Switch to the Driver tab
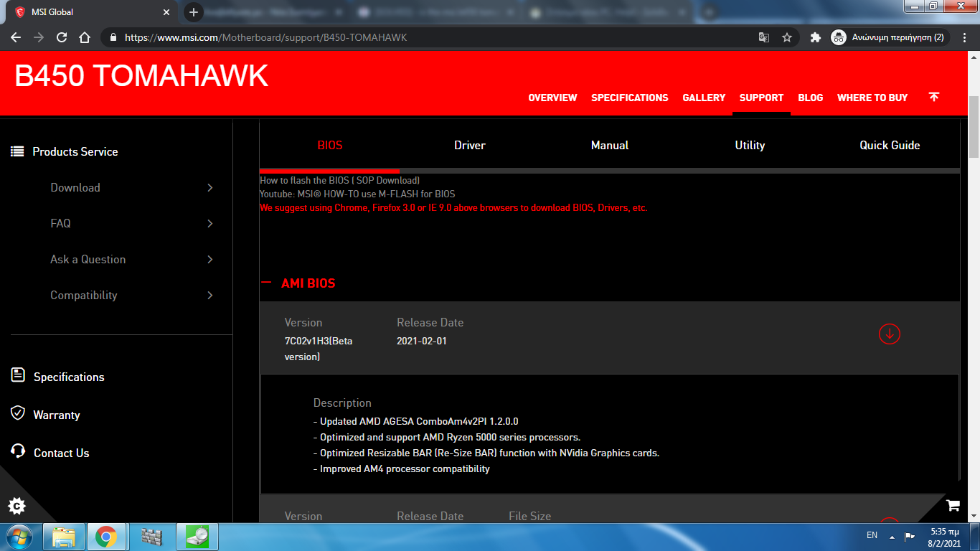This screenshot has width=980, height=551. pos(470,145)
